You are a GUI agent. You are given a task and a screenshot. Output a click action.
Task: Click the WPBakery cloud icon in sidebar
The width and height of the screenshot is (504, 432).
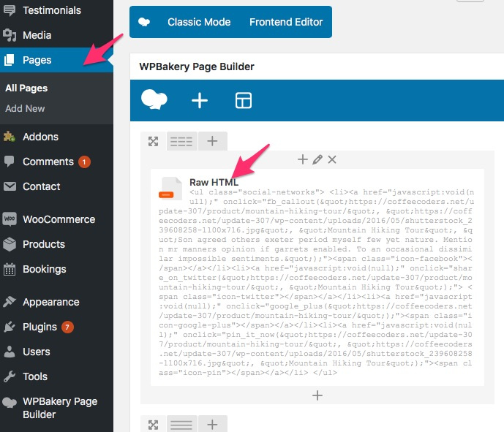(x=10, y=402)
